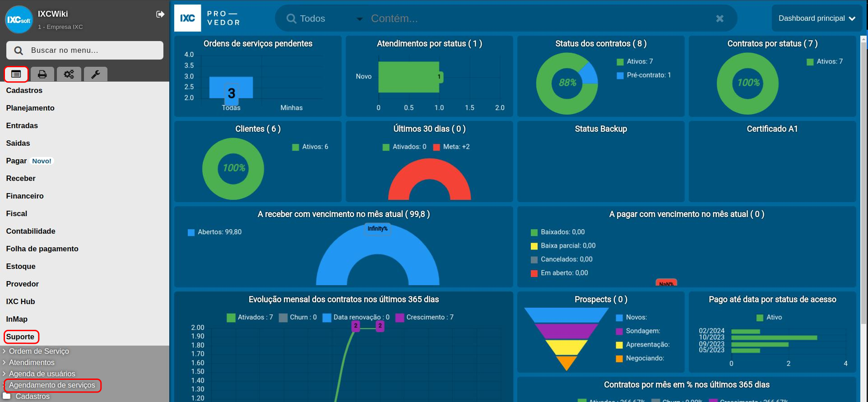Click the Clientes ( 6 ) card title

(258, 129)
